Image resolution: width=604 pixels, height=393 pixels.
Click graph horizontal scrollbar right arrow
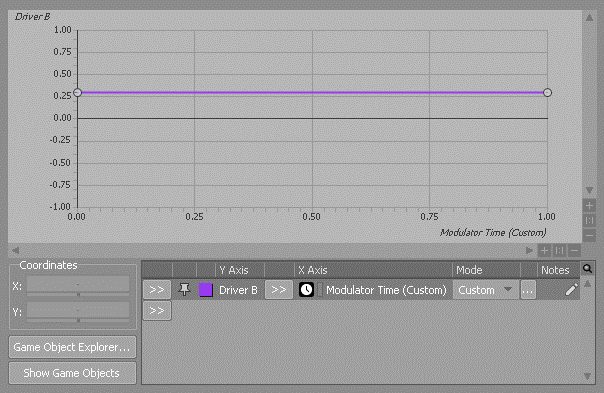[x=529, y=250]
